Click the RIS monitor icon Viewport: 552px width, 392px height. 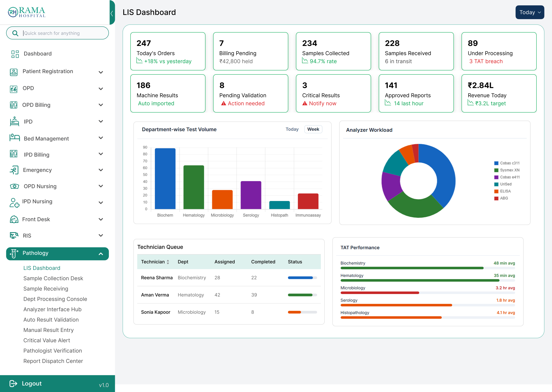14,235
